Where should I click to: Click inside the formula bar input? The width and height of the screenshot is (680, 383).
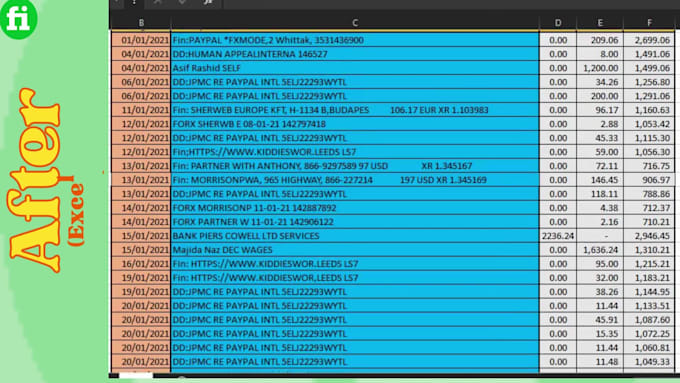pyautogui.click(x=451, y=3)
